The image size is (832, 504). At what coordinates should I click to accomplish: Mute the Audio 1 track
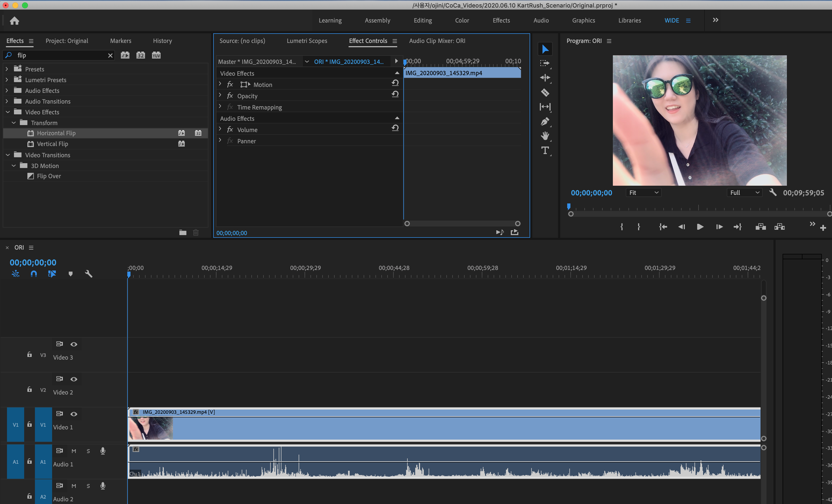point(74,451)
